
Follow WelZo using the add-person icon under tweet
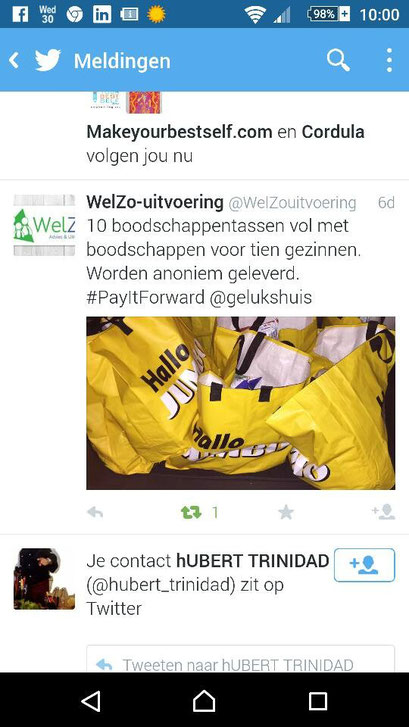click(383, 512)
